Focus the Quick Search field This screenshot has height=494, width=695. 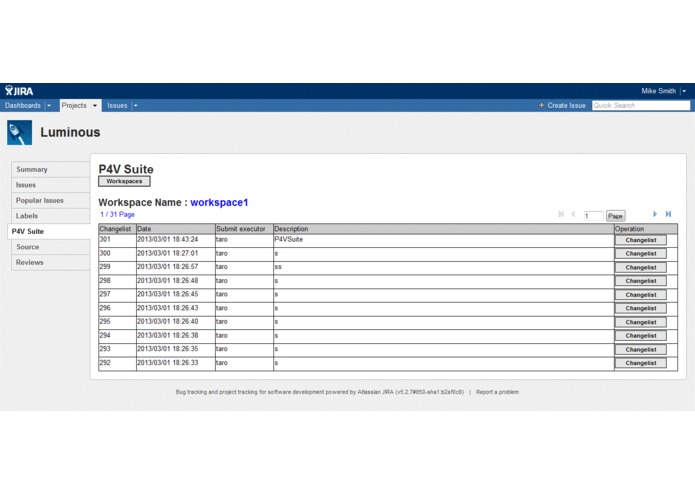tap(641, 105)
